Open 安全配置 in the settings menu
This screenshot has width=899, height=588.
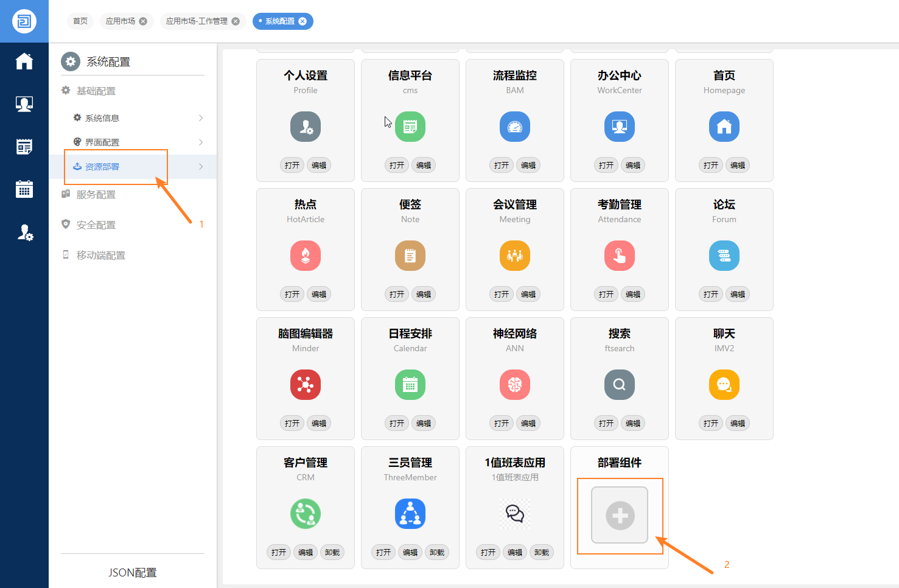click(x=96, y=225)
